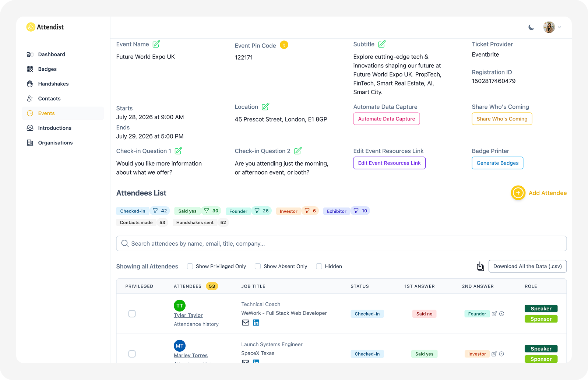This screenshot has width=588, height=380.
Task: Expand the profile dropdown chevron
Action: (559, 27)
